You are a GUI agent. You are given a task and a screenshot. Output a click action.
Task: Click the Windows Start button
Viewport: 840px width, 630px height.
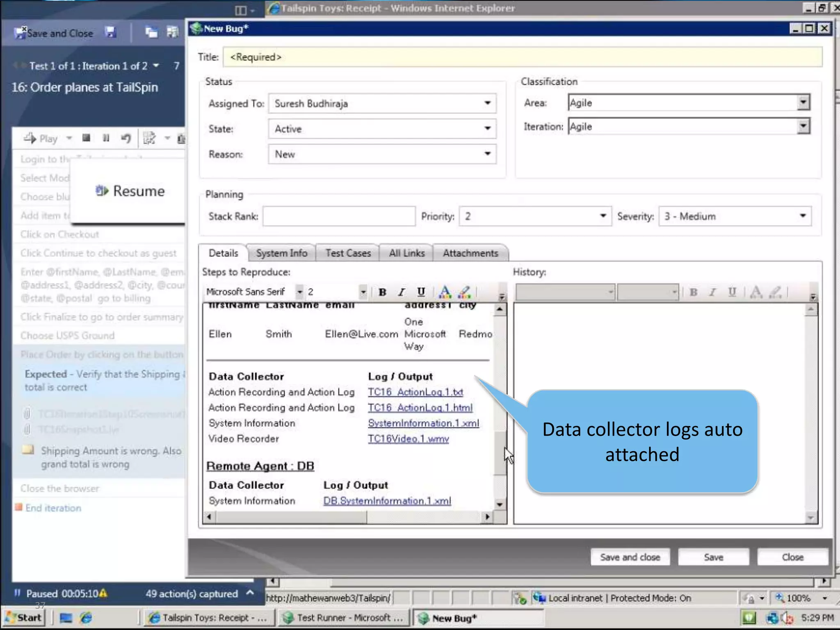tap(24, 617)
